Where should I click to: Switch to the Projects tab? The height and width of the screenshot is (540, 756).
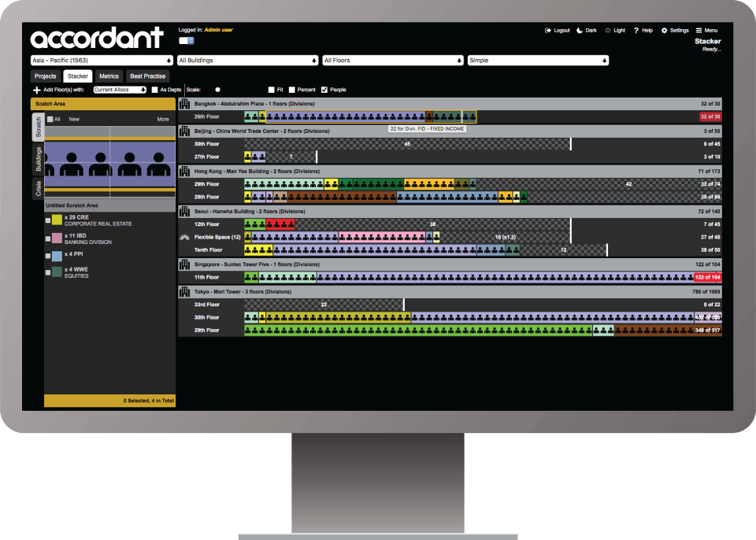click(x=46, y=76)
